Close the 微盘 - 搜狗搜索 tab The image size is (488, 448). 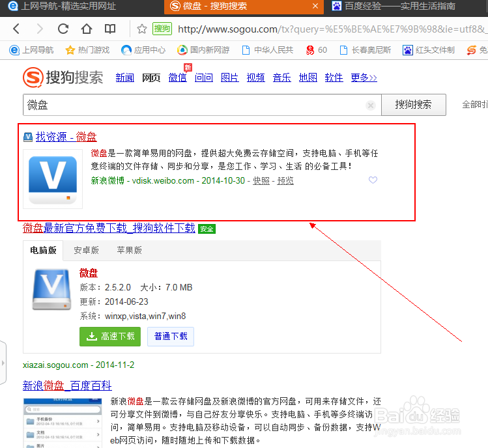(315, 6)
